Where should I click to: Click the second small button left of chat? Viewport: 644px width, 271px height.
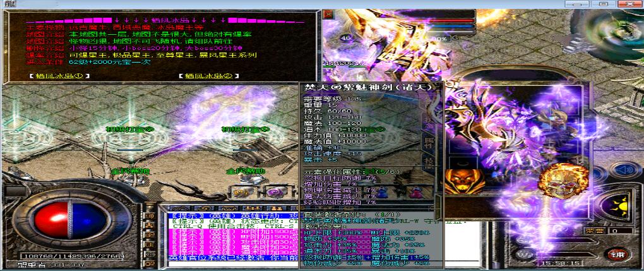(x=150, y=226)
